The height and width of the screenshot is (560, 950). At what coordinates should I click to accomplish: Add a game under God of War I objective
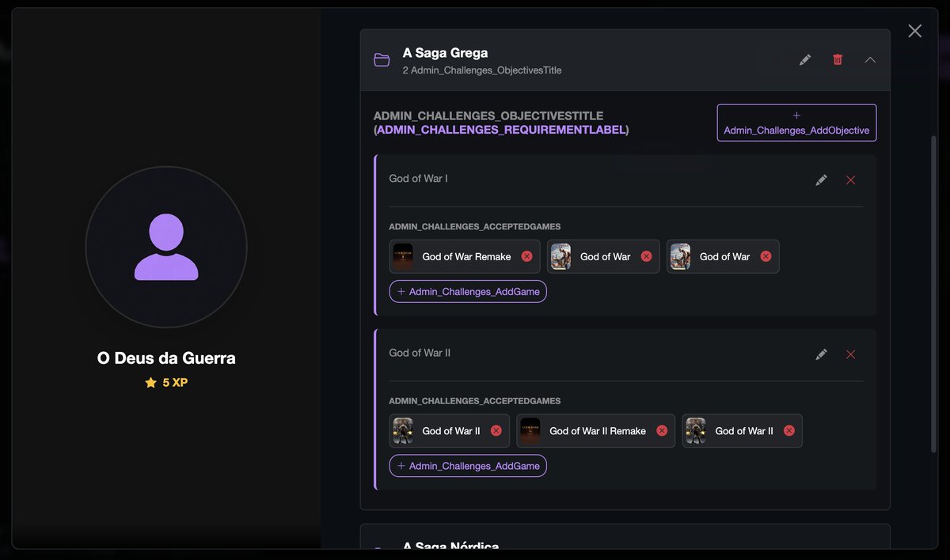coord(468,291)
